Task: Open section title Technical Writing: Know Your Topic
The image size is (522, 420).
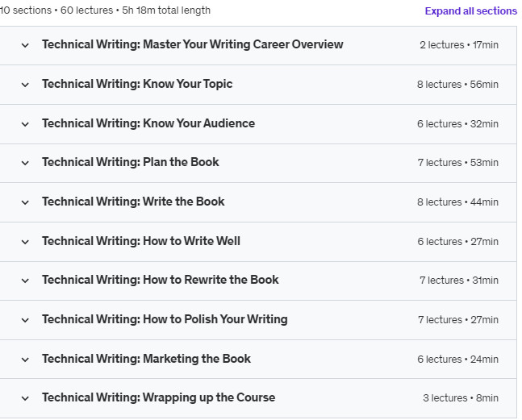Action: coord(137,84)
